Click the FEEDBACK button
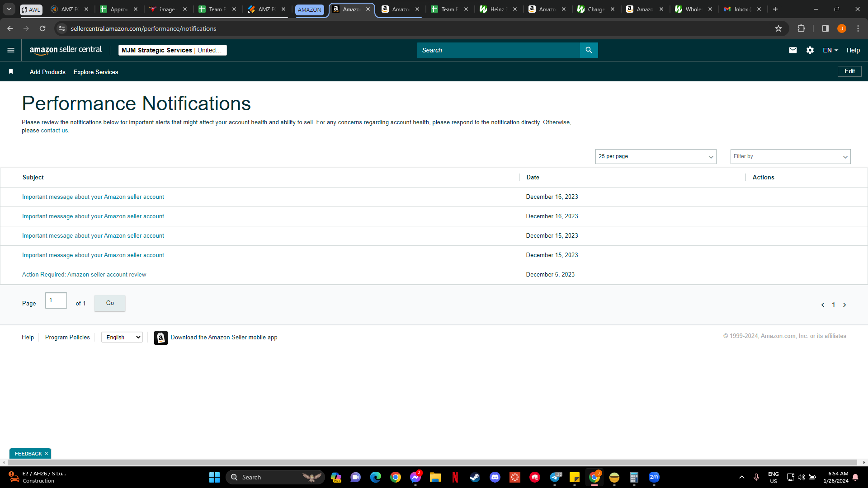 tap(28, 454)
